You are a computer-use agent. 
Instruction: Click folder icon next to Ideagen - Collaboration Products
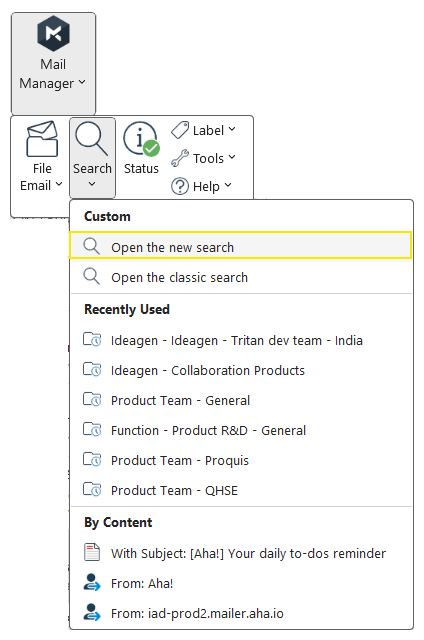(92, 369)
